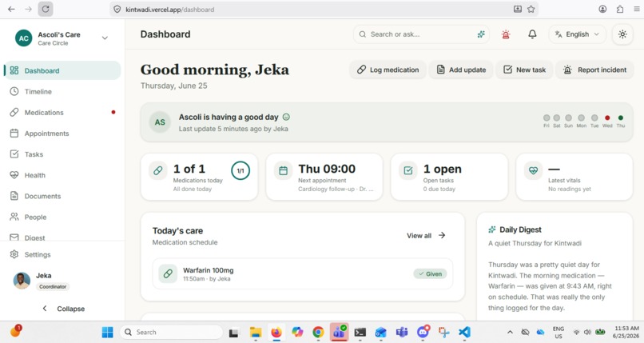The width and height of the screenshot is (644, 343).
Task: Click the People icon in sidebar
Action: (x=14, y=217)
